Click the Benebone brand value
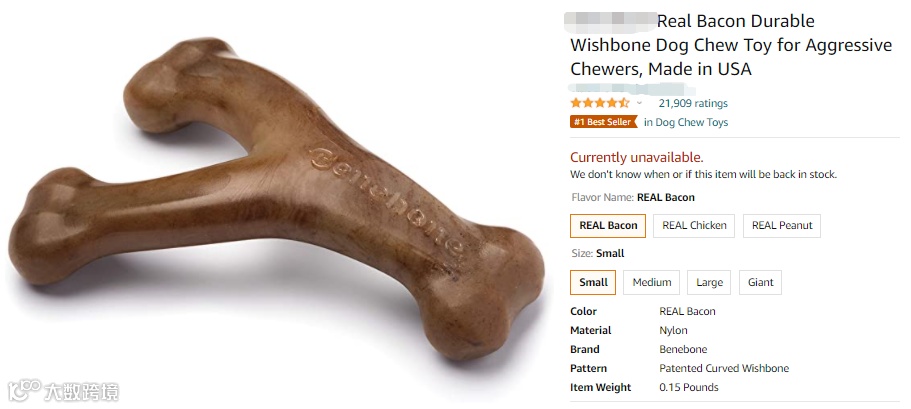 (x=683, y=349)
